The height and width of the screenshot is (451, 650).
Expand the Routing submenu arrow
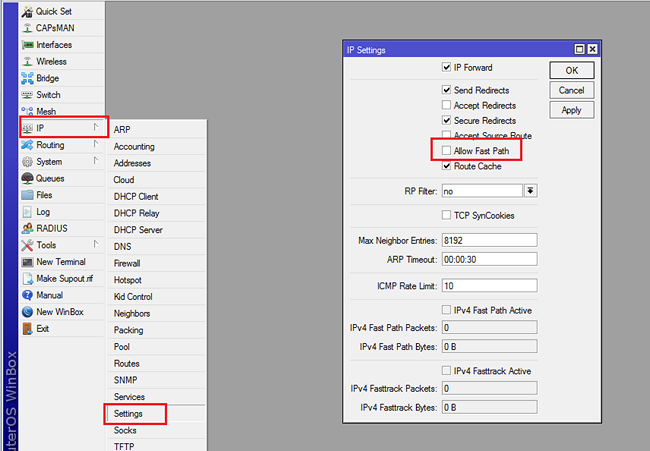(x=96, y=143)
